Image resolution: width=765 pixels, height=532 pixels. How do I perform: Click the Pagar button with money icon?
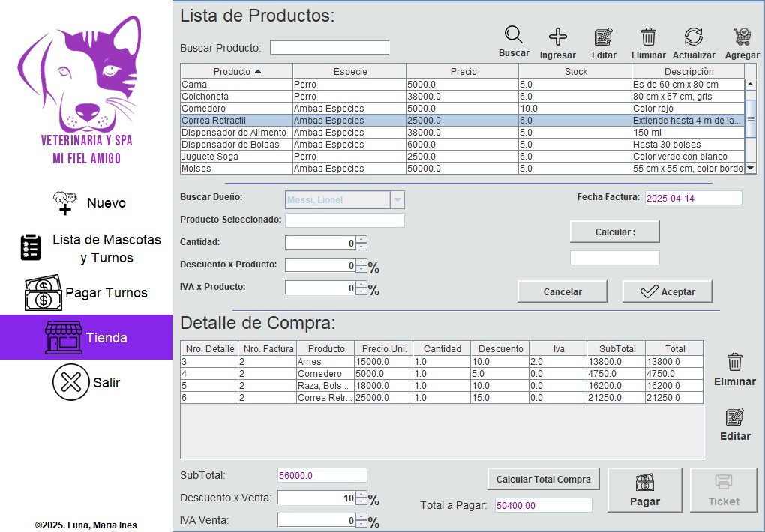coord(644,490)
